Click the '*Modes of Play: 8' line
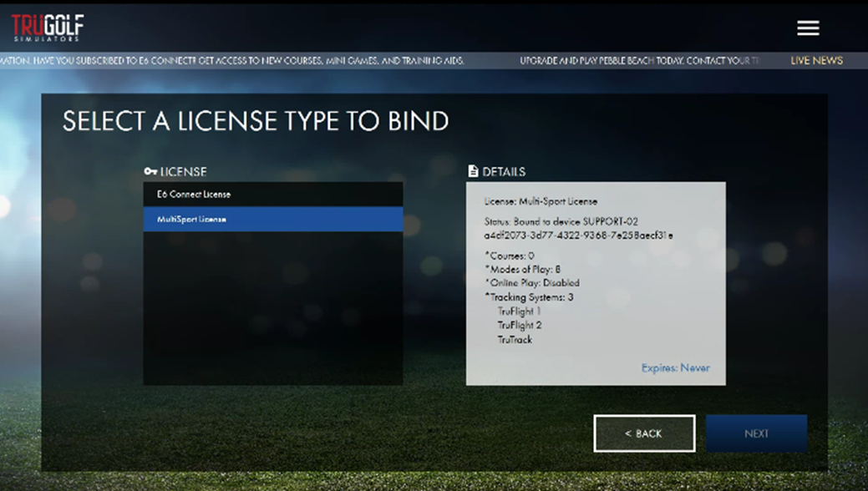Image resolution: width=868 pixels, height=491 pixels. [x=523, y=269]
